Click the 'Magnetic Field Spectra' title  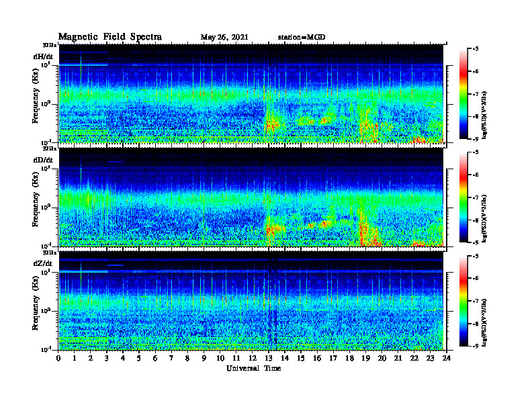coord(110,37)
